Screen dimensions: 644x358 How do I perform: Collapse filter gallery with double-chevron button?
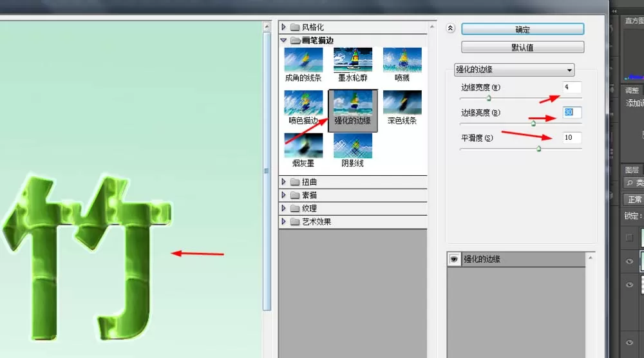(x=450, y=28)
